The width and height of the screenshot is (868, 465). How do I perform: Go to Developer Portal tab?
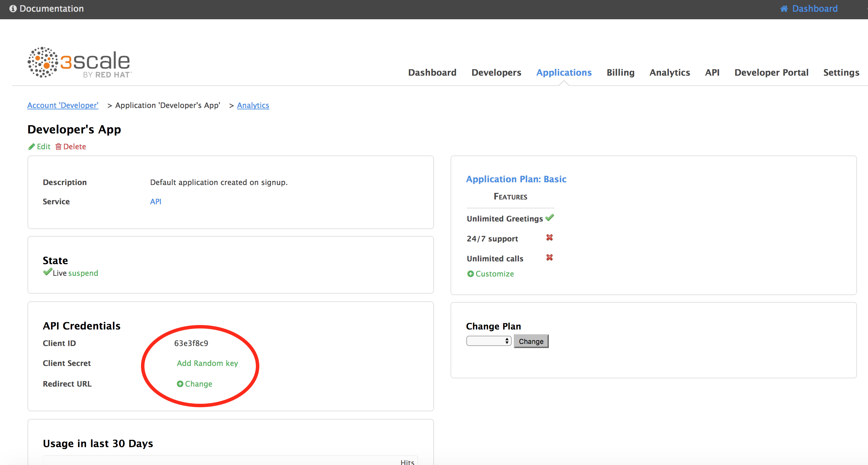(x=771, y=73)
